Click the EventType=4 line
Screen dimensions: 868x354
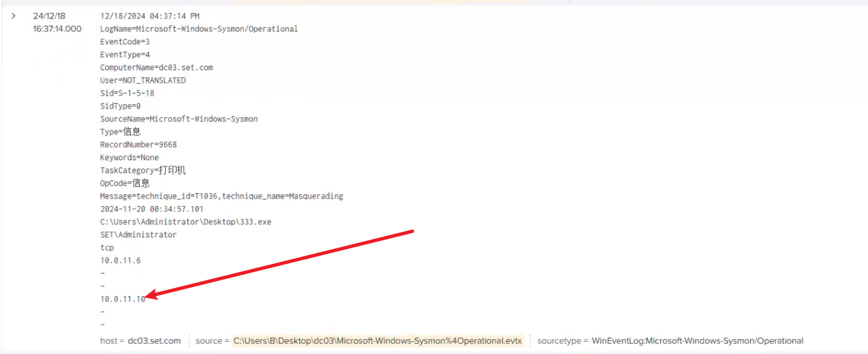(125, 55)
